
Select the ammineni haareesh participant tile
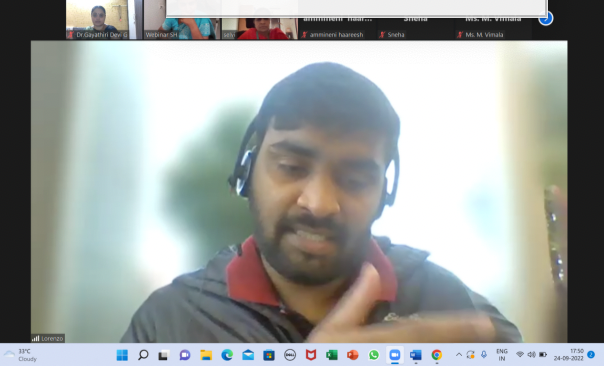click(338, 29)
